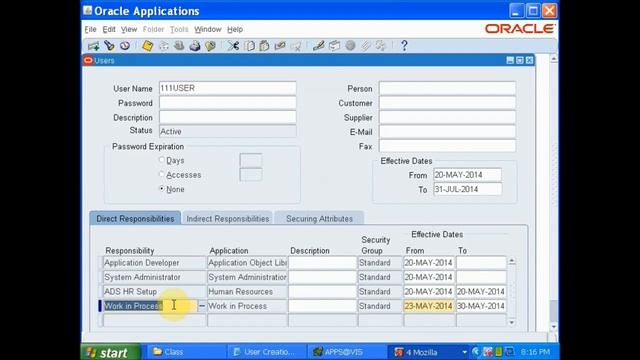Viewport: 640px width, 360px height.
Task: Click the Person input field
Action: (447, 88)
